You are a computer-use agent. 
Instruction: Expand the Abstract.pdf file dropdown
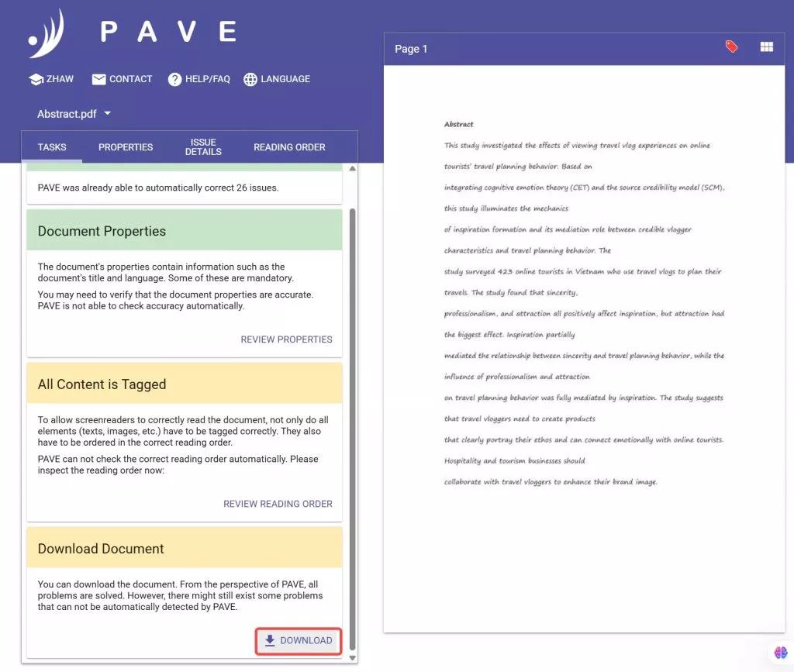pos(74,114)
